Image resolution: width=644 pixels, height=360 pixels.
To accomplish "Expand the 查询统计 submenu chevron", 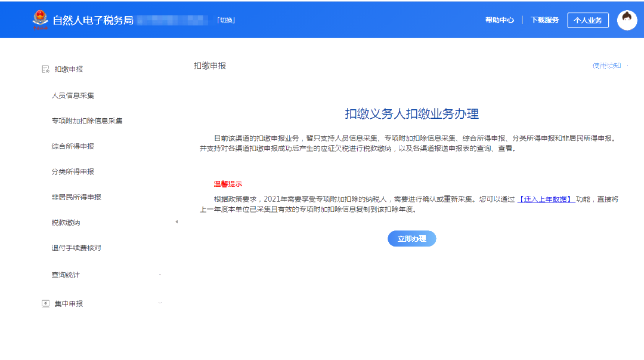I will 160,275.
